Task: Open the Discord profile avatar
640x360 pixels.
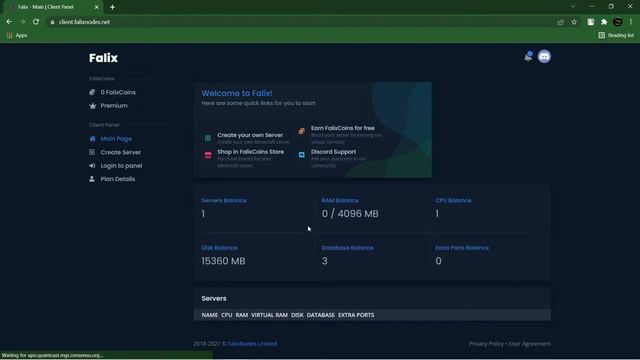Action: coord(544,56)
